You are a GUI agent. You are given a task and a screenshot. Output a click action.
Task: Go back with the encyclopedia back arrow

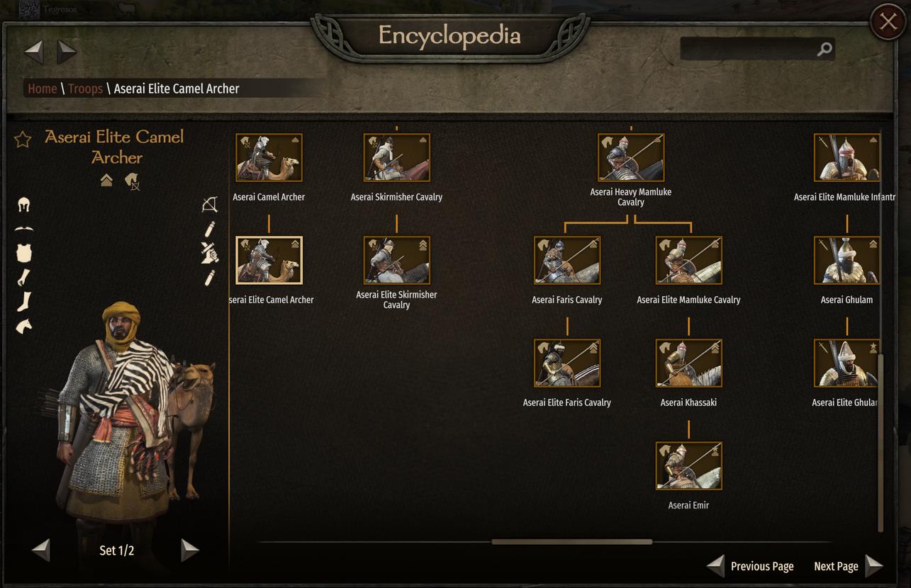pos(34,51)
